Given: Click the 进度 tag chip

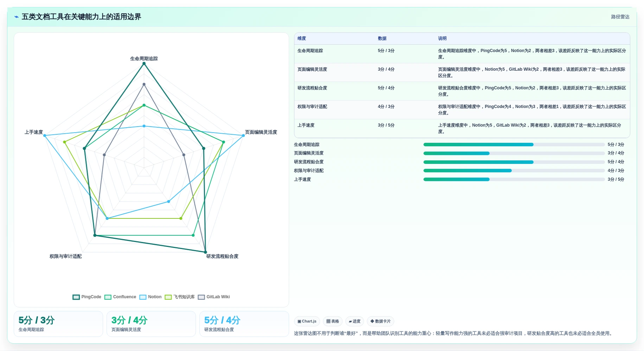Looking at the screenshot, I should coord(355,321).
